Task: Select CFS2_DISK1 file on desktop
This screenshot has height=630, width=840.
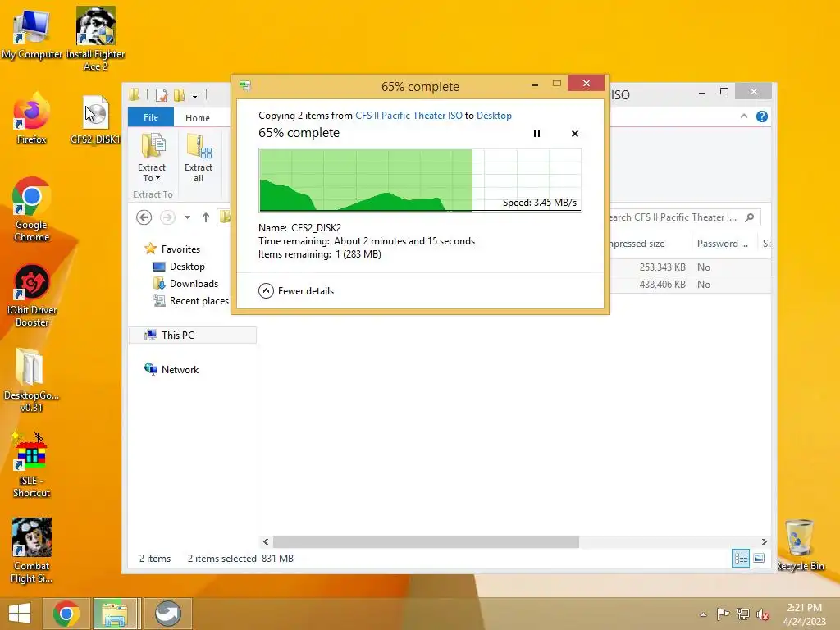Action: point(95,119)
